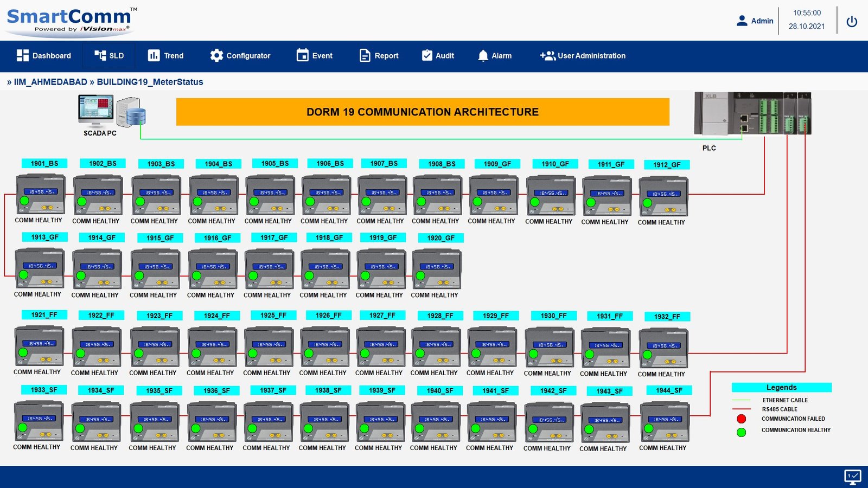
Task: Click the Dorm 19 Communication Architecture banner
Action: coord(423,112)
